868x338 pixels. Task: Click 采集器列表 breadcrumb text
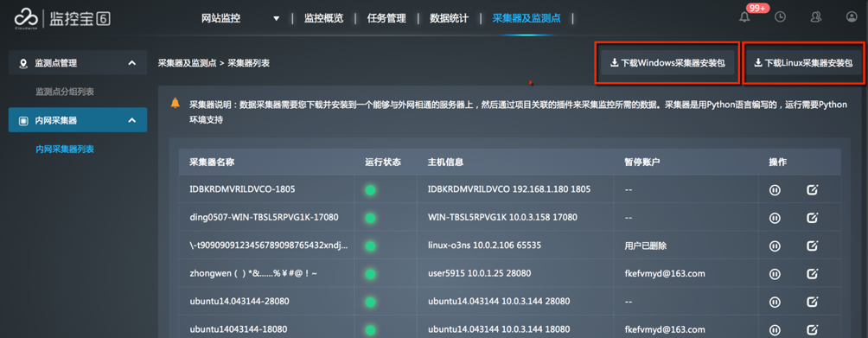point(249,63)
